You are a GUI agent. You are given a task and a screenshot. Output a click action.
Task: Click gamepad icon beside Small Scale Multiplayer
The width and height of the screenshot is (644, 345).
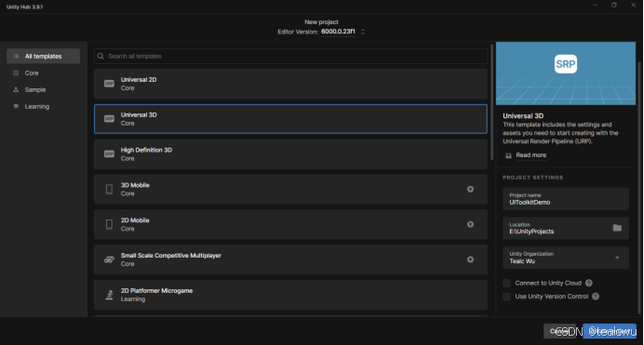click(109, 259)
